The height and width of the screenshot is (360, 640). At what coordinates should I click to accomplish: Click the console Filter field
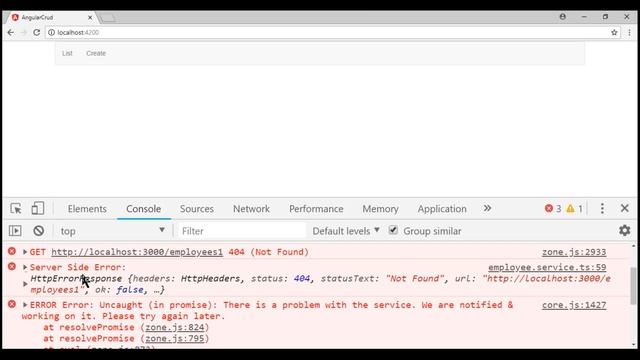242,231
